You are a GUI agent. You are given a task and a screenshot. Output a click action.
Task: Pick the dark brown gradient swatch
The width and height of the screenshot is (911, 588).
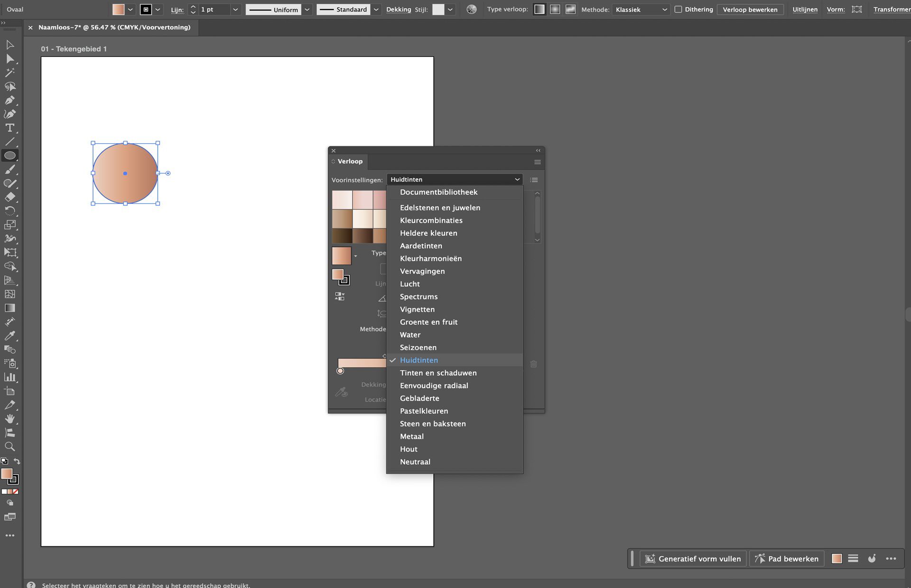[342, 236]
